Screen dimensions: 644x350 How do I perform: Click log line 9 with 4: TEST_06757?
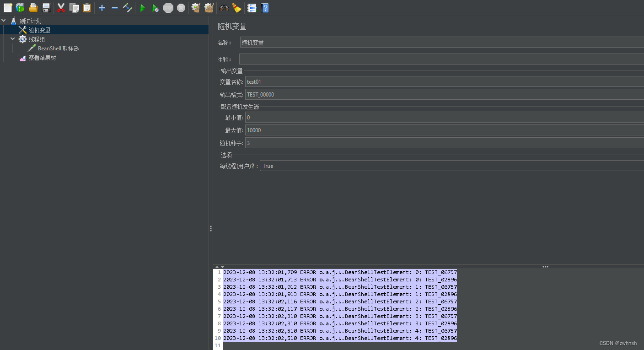pyautogui.click(x=340, y=331)
